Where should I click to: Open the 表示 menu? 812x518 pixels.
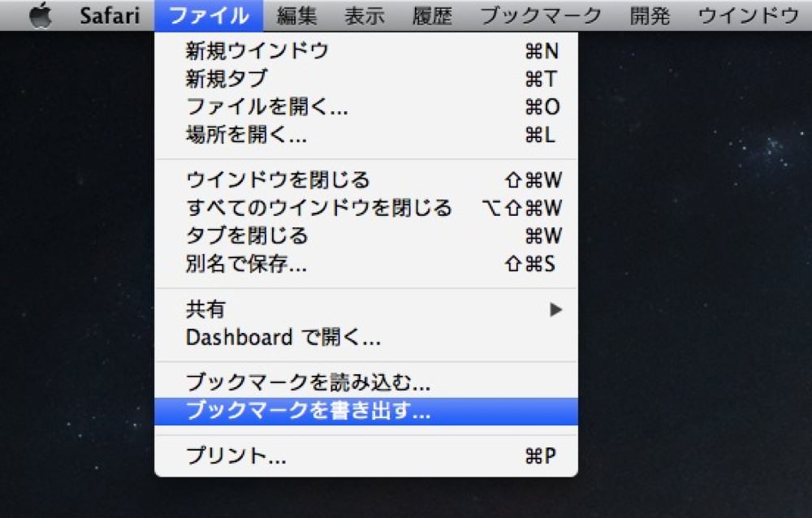tap(365, 15)
